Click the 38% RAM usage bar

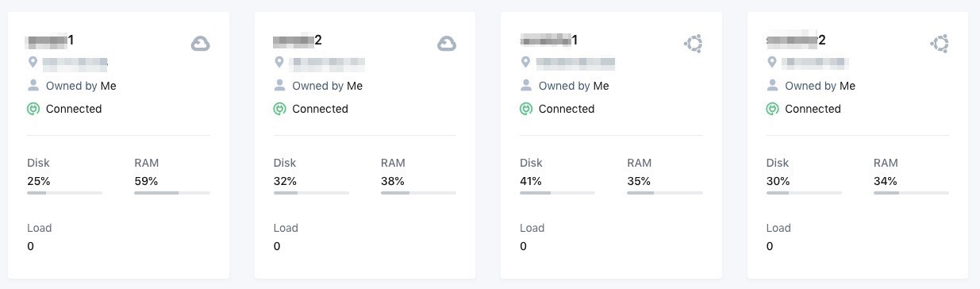(418, 193)
